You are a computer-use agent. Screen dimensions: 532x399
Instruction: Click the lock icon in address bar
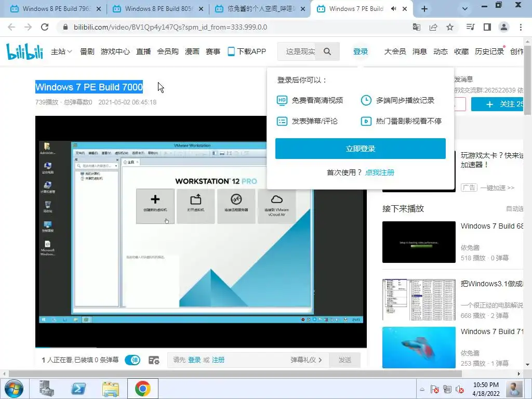click(x=65, y=27)
